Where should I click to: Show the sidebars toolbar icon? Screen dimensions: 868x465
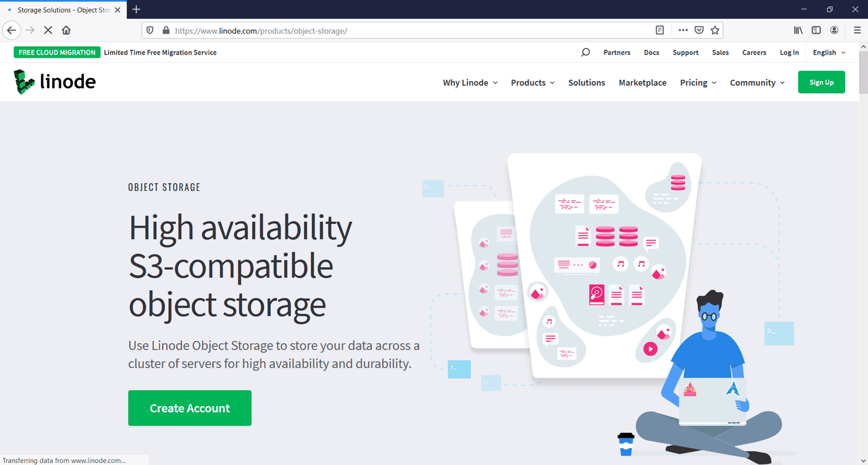tap(817, 30)
